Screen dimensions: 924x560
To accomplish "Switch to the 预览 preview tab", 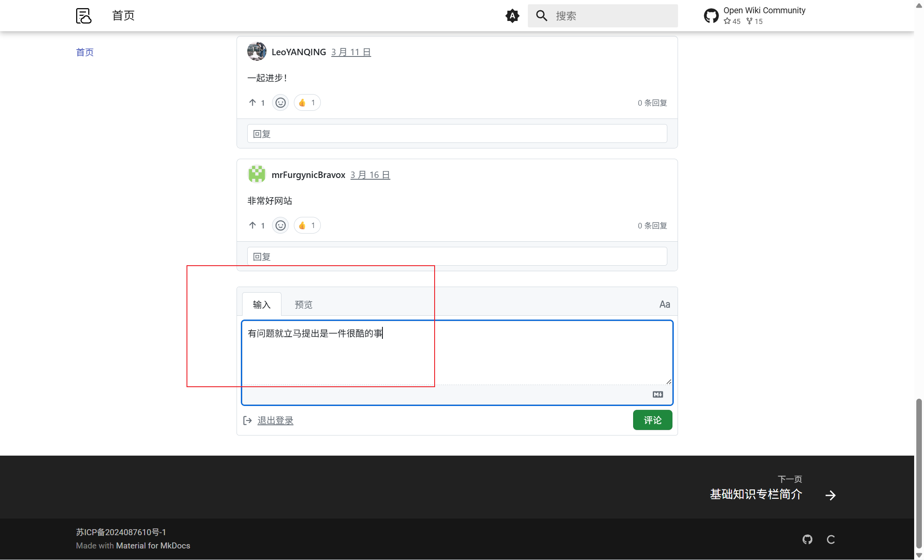I will click(303, 305).
